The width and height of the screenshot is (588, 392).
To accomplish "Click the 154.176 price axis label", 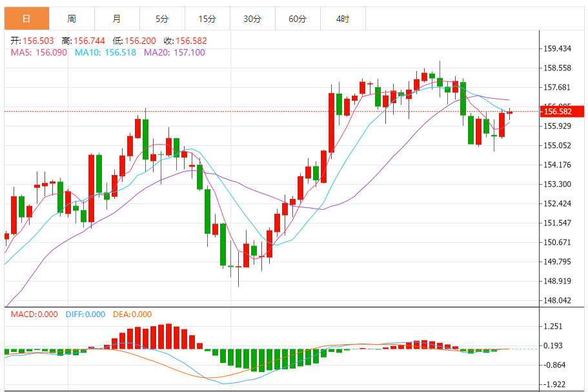I will [x=557, y=165].
